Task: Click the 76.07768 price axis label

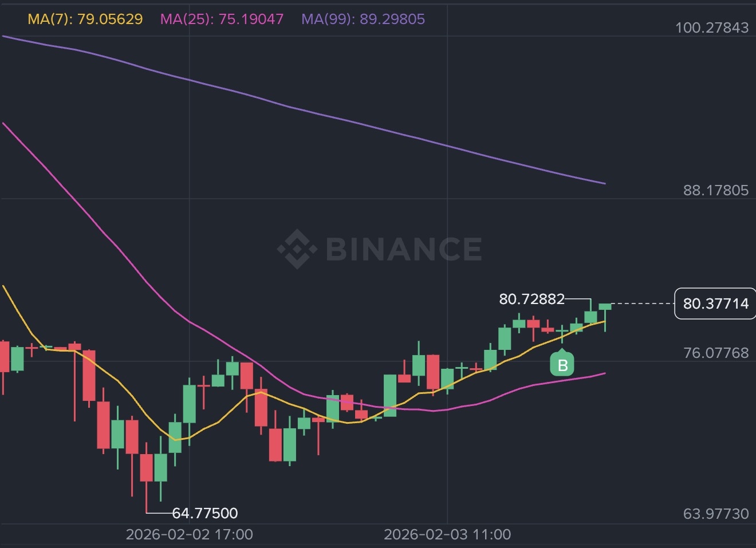Action: tap(716, 353)
